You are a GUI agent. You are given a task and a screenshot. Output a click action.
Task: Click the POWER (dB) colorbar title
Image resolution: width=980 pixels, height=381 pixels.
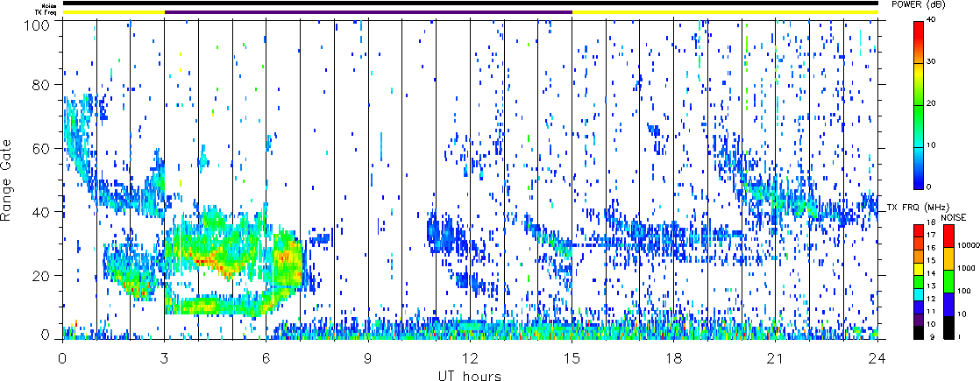tap(918, 4)
